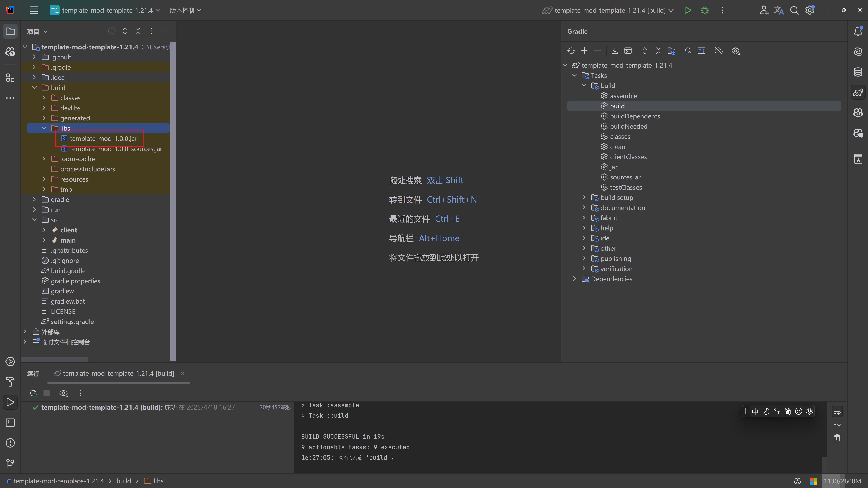This screenshot has height=488, width=868.
Task: Open the main hamburger menu
Action: 34,10
